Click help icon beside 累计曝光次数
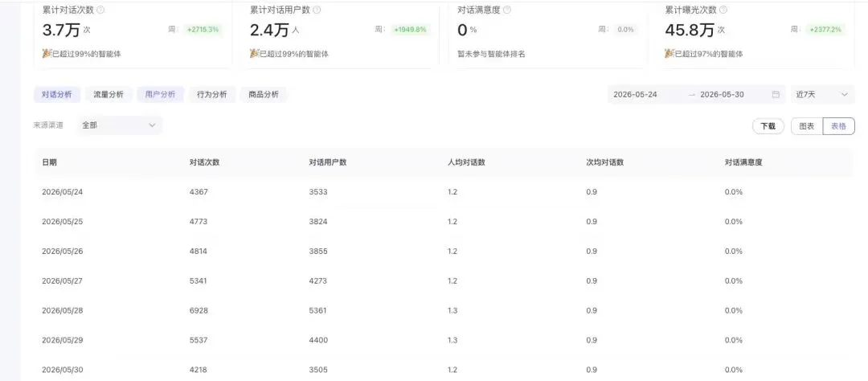Viewport: 868px width, 381px height. coord(723,10)
